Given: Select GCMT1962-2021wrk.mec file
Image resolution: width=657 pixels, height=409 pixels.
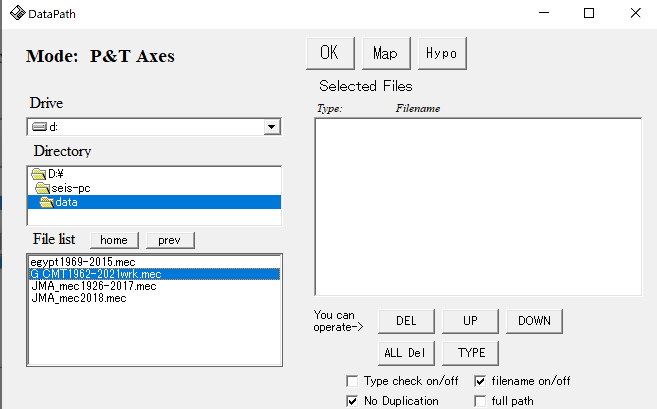Looking at the screenshot, I should (x=154, y=274).
